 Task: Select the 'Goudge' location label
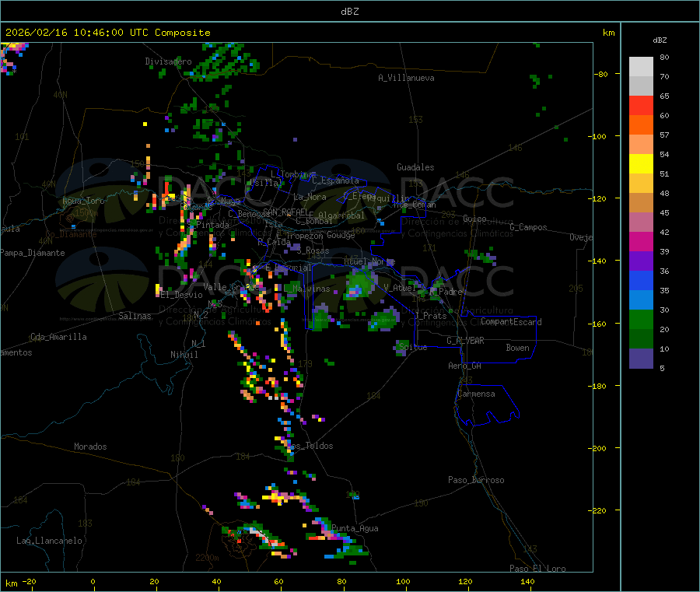tap(341, 235)
